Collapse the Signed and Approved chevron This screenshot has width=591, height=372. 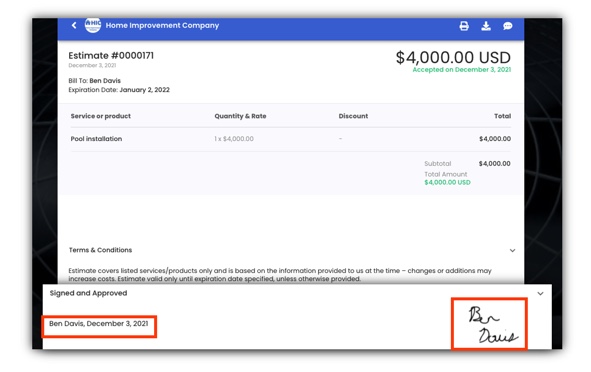click(540, 293)
